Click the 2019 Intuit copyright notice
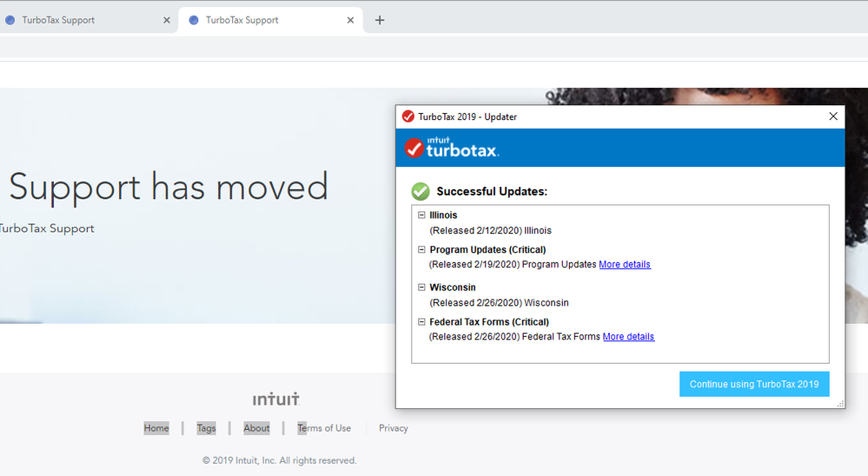 pyautogui.click(x=280, y=460)
